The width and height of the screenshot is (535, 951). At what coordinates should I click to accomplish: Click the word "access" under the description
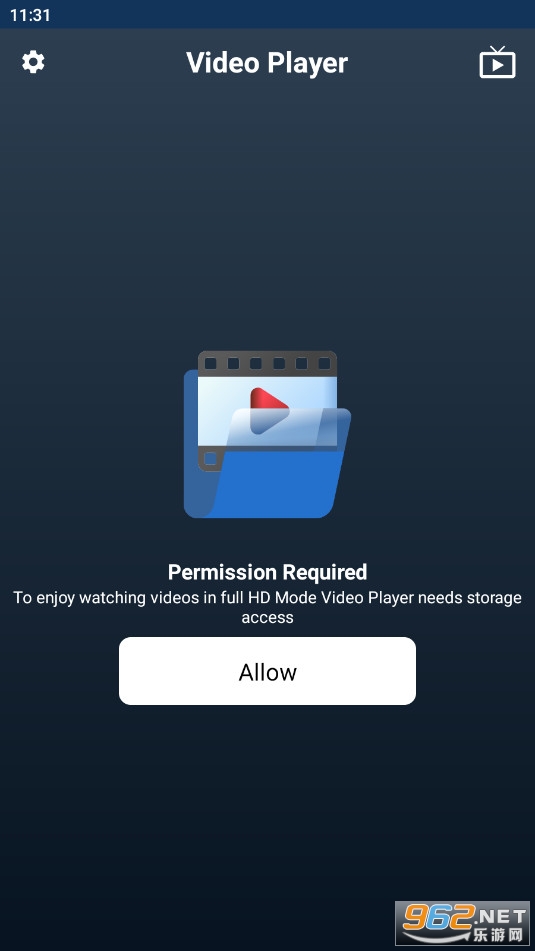268,617
